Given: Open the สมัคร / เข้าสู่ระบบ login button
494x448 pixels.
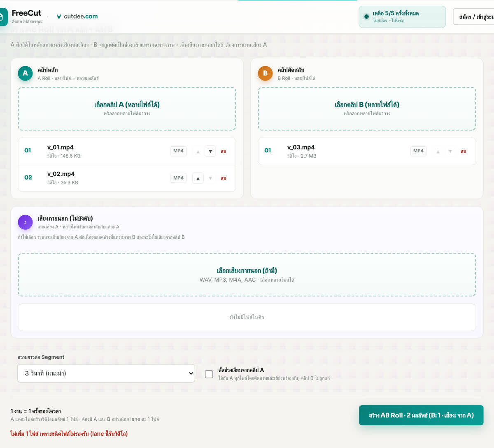Looking at the screenshot, I should (x=474, y=17).
